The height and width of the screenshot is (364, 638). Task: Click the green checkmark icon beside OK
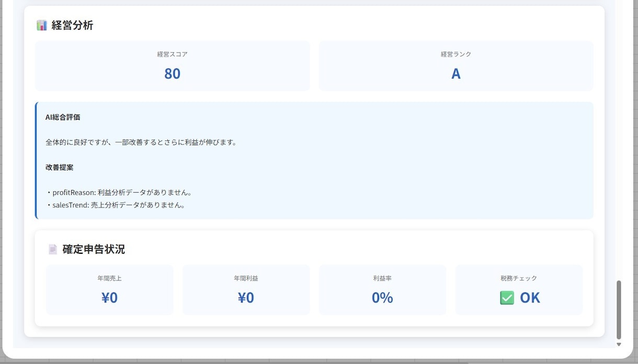507,298
